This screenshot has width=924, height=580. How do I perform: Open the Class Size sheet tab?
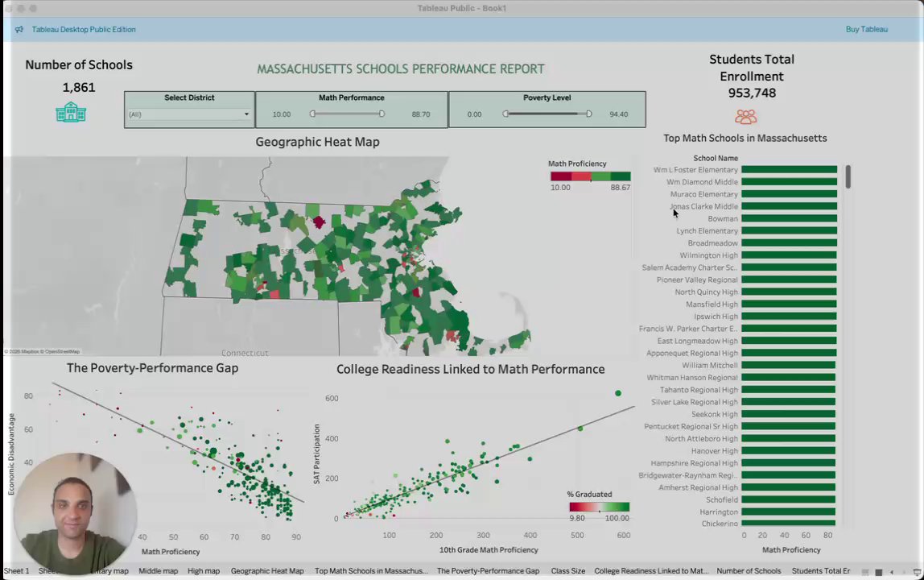click(568, 570)
